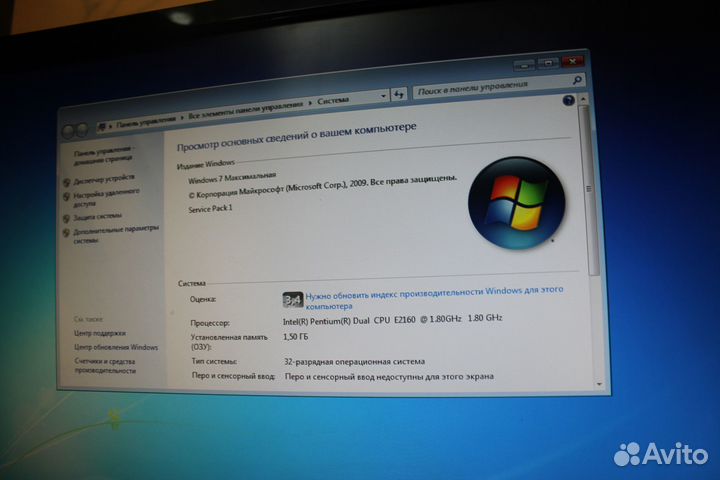The image size is (720, 480).
Task: Open Дополнительные параметры системы link
Action: click(x=116, y=233)
